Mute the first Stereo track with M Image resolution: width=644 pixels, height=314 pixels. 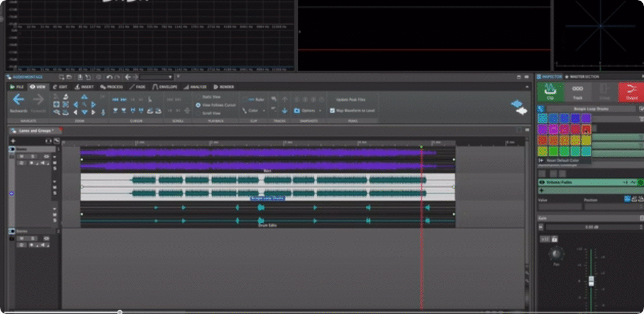pyautogui.click(x=21, y=157)
